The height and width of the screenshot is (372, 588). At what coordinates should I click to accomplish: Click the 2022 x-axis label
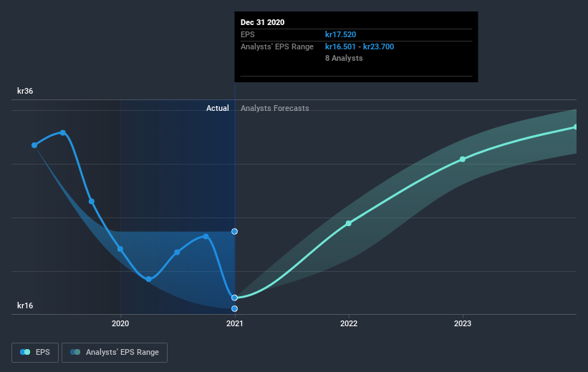349,323
